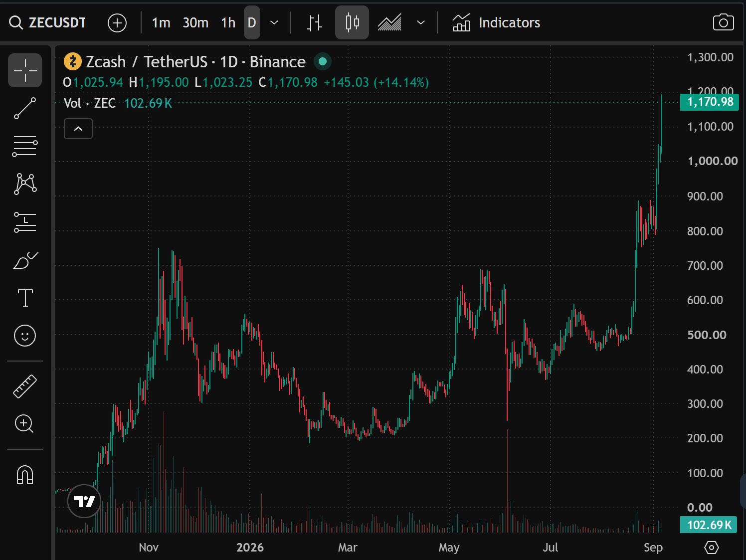Switch to the 1m timeframe
This screenshot has width=746, height=560.
pos(161,23)
